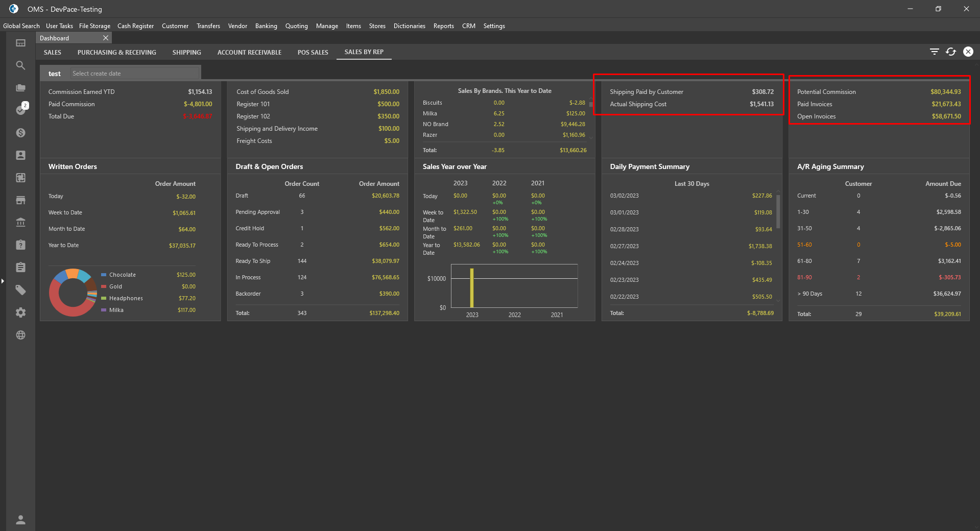Open the price tag sidebar icon
Viewport: 980px width, 531px height.
tap(20, 290)
